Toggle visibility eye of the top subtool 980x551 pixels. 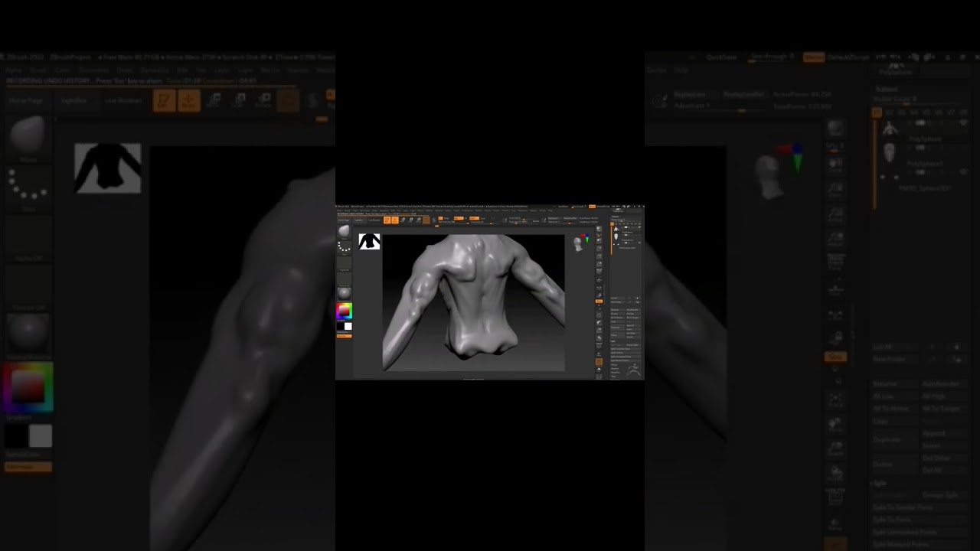638,229
